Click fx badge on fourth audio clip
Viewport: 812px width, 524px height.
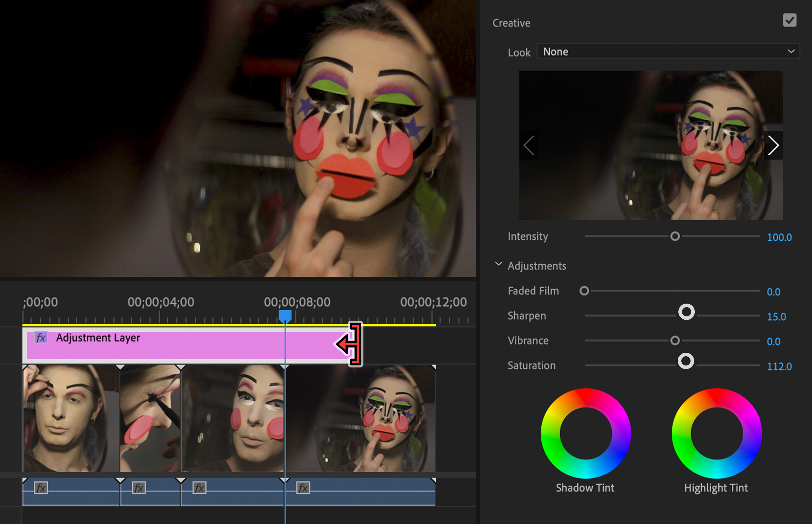click(x=303, y=488)
